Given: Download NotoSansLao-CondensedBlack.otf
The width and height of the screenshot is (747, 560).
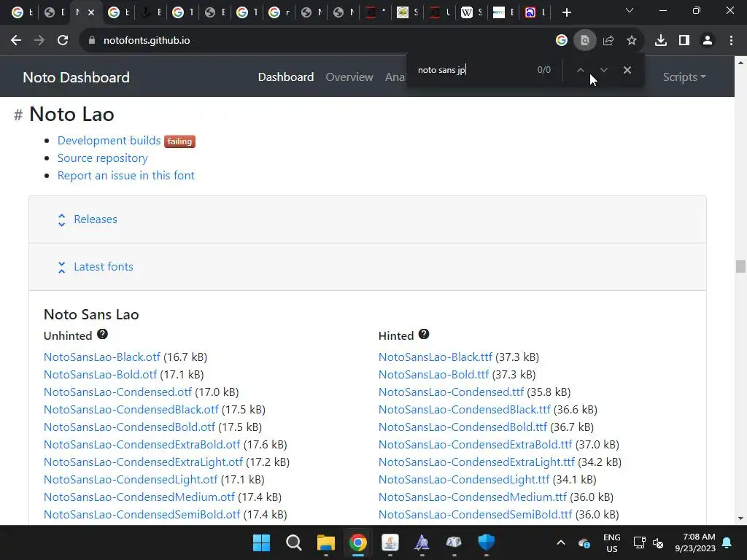Looking at the screenshot, I should (131, 410).
